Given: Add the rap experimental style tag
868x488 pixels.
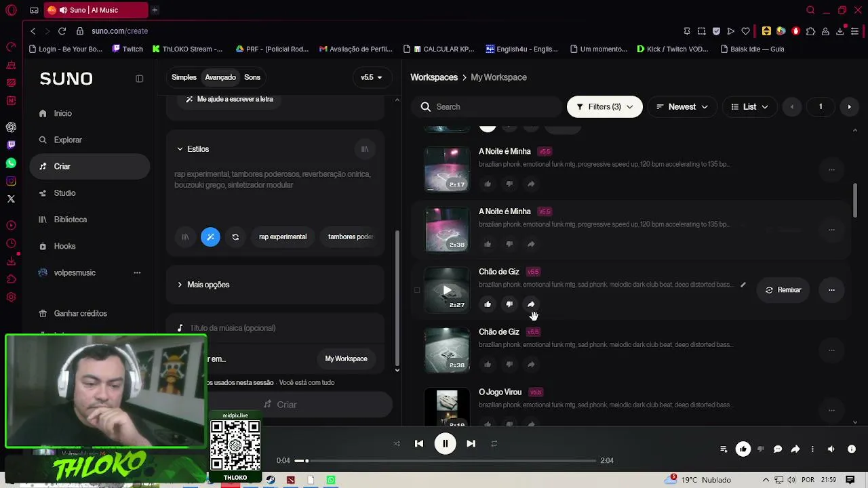Looking at the screenshot, I should tap(283, 237).
